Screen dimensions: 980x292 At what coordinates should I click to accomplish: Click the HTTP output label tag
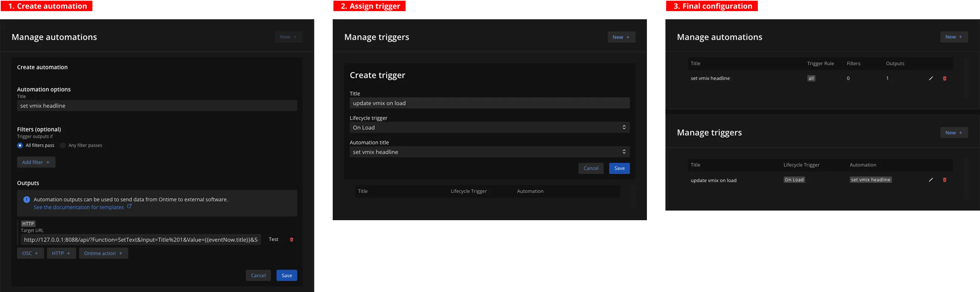[x=28, y=224]
